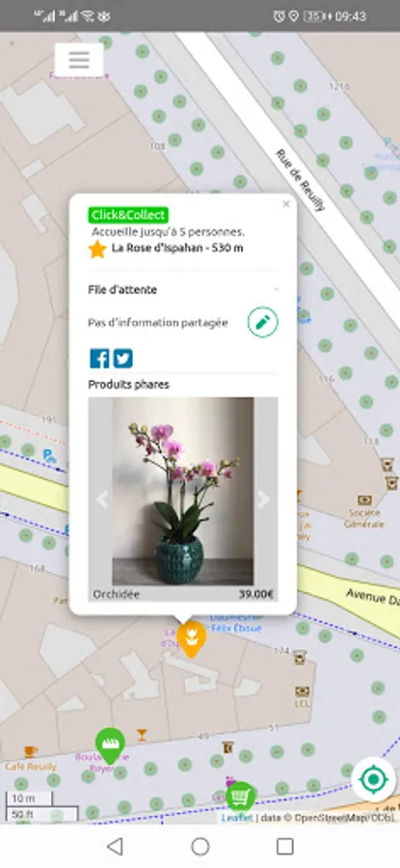
Task: Close the shop info popup
Action: (x=286, y=203)
